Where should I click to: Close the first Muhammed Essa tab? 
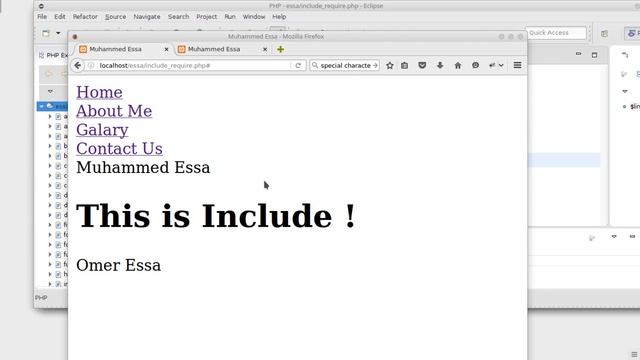tap(166, 49)
